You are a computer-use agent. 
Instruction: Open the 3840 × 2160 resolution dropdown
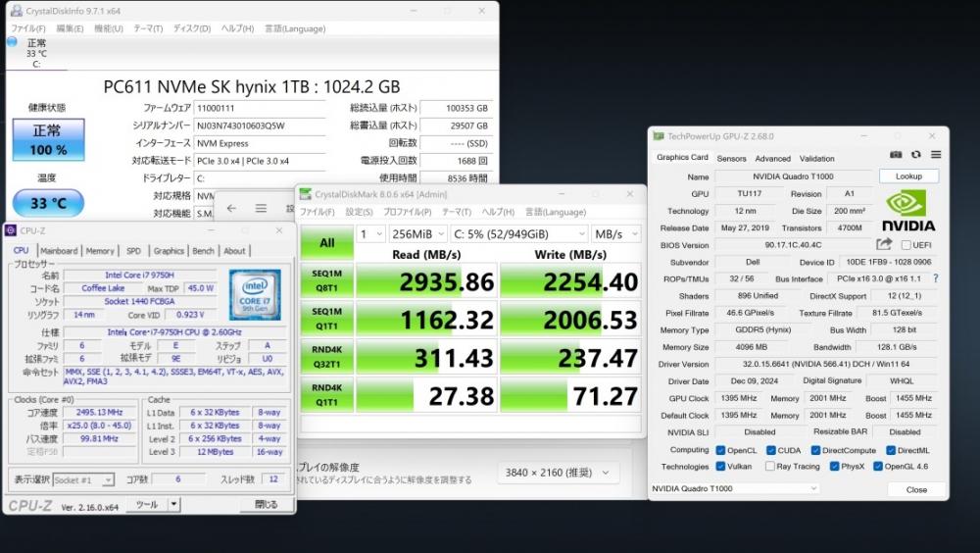(x=558, y=473)
